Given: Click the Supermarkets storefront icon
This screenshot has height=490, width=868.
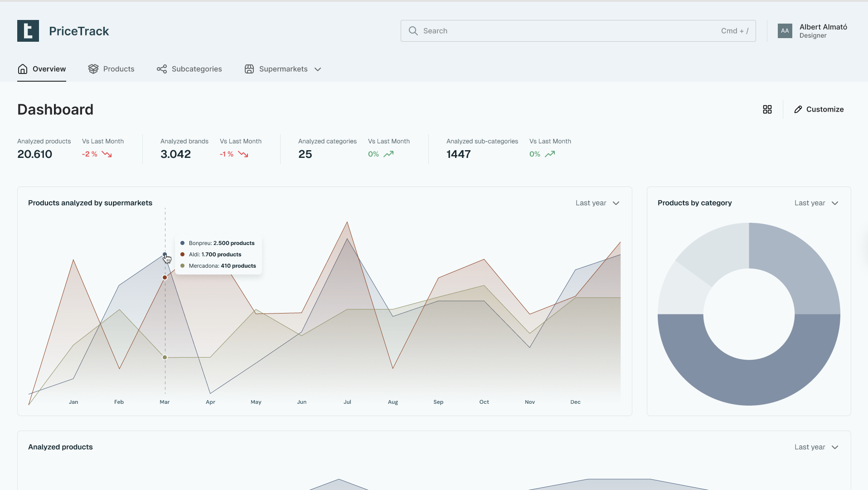Looking at the screenshot, I should point(249,69).
